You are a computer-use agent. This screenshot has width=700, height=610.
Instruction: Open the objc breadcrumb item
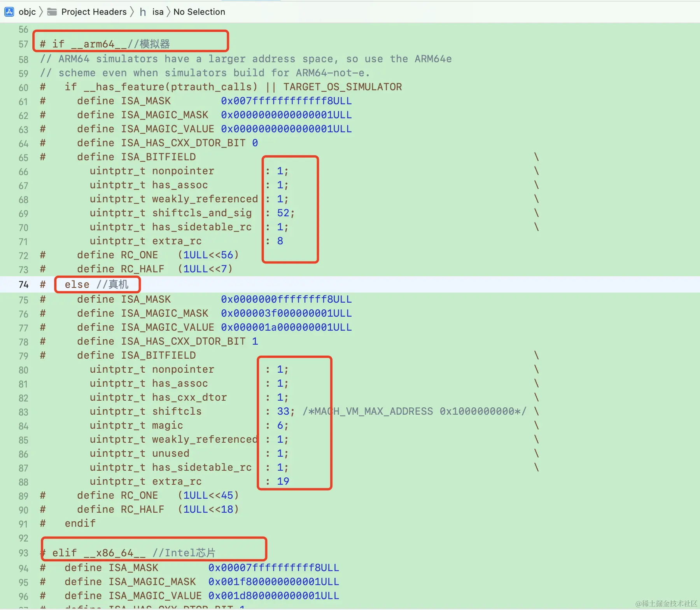tap(27, 12)
